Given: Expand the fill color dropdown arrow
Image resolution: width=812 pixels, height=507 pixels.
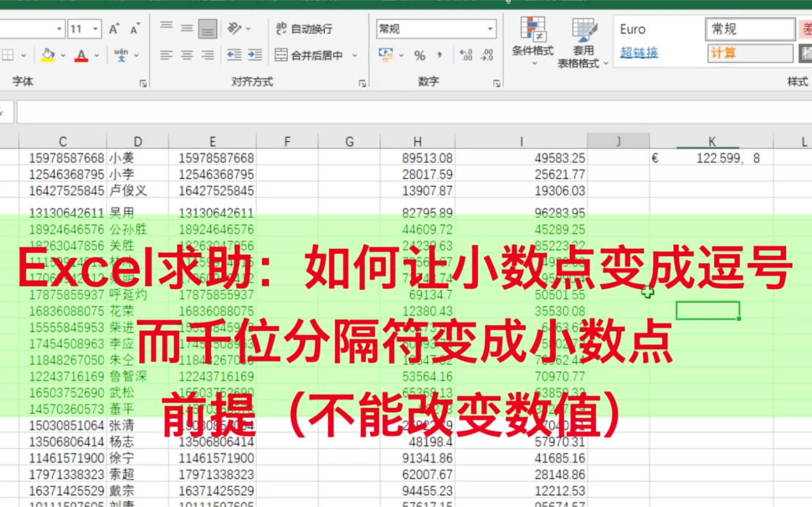Looking at the screenshot, I should [x=63, y=55].
